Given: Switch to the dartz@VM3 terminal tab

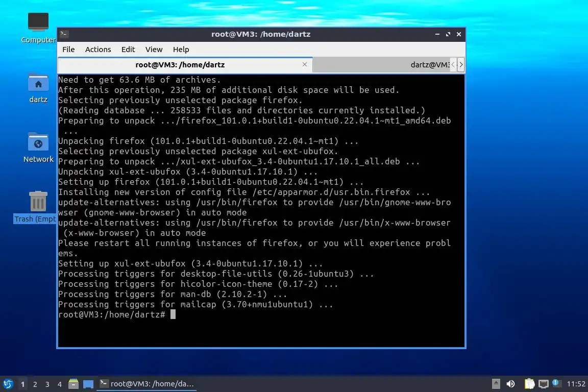Looking at the screenshot, I should pyautogui.click(x=381, y=65).
